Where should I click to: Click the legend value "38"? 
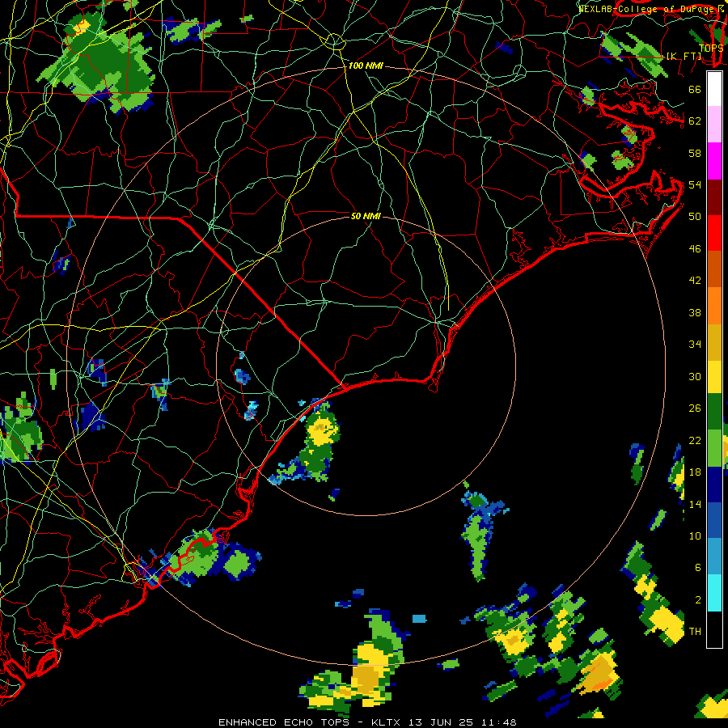695,312
